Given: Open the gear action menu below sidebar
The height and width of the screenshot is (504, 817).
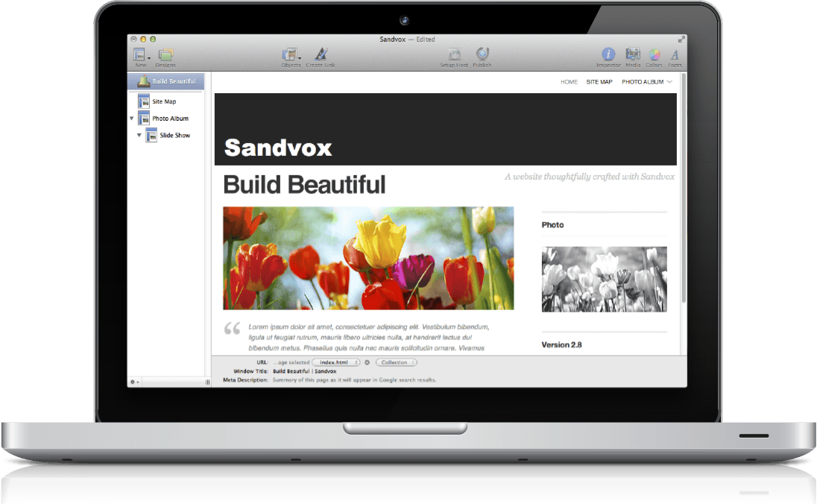Looking at the screenshot, I should [x=134, y=382].
